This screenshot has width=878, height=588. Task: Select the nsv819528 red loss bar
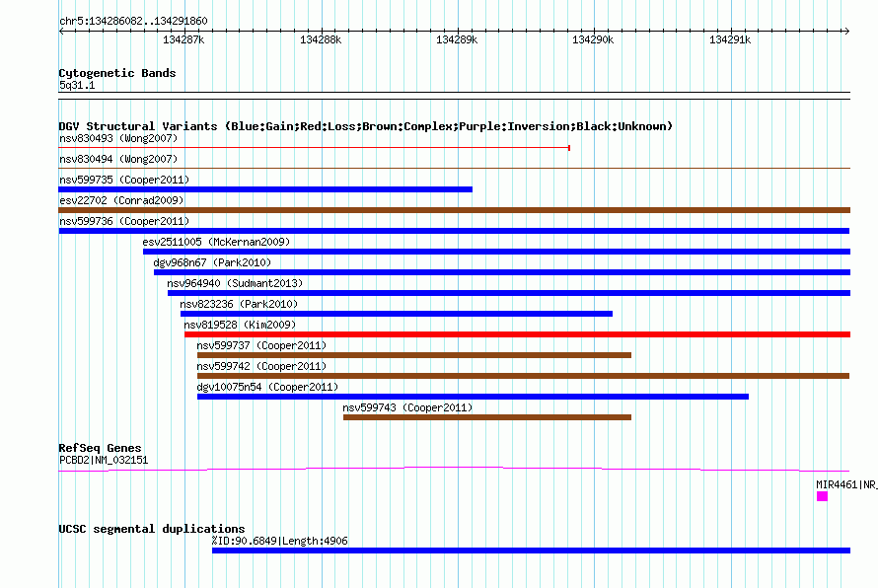pos(517,334)
